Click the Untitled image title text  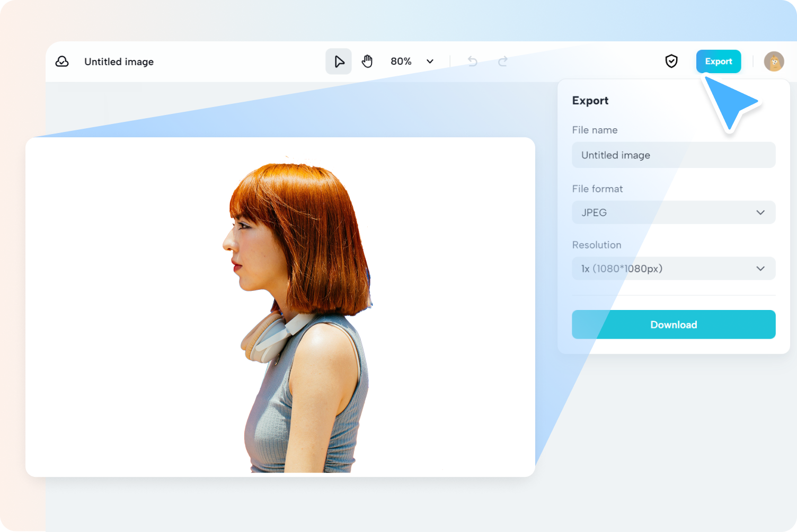(119, 61)
